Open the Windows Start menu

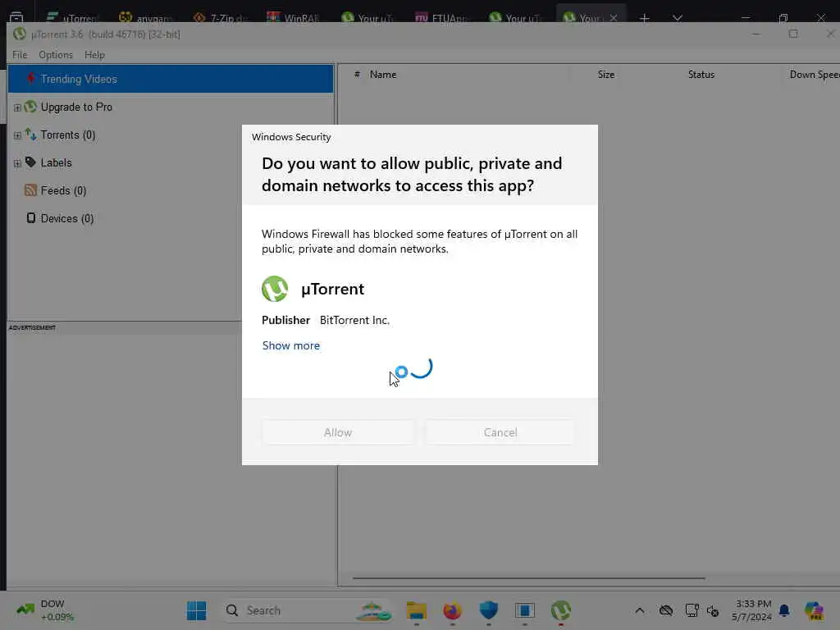coord(197,610)
